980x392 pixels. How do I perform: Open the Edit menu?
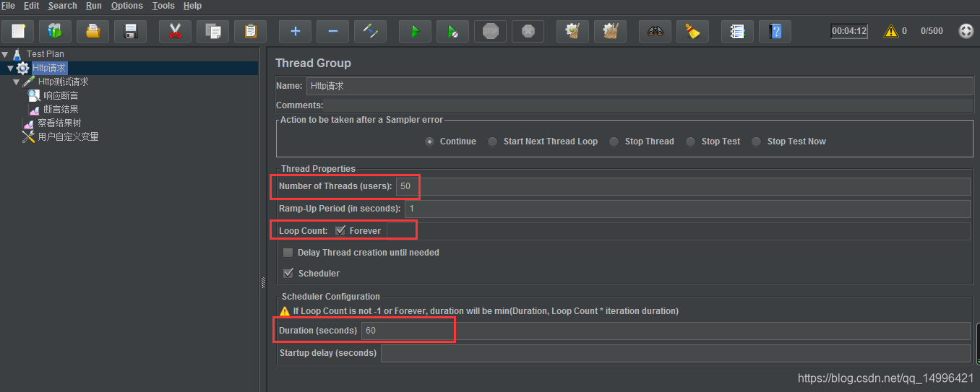[31, 6]
